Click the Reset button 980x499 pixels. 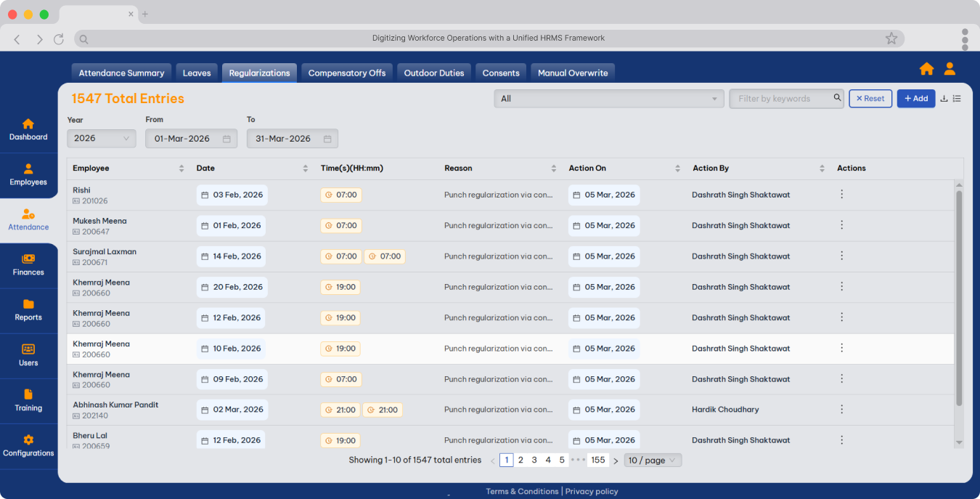tap(870, 99)
